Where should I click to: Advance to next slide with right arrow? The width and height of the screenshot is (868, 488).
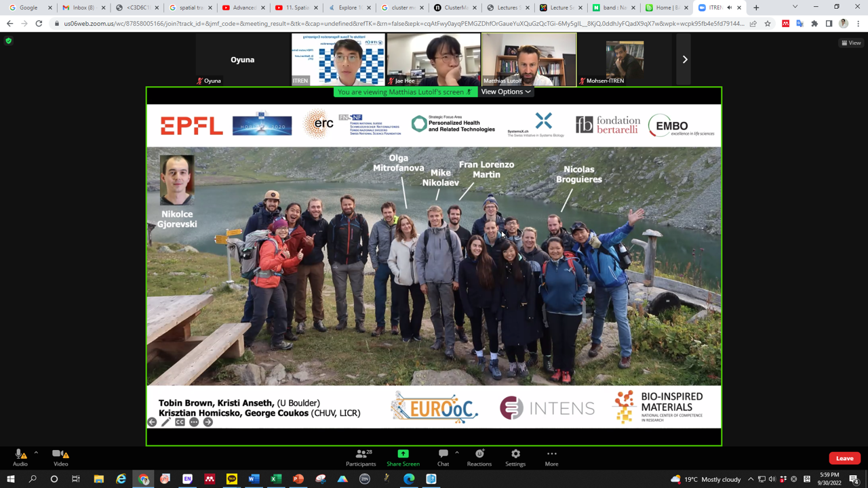point(208,422)
